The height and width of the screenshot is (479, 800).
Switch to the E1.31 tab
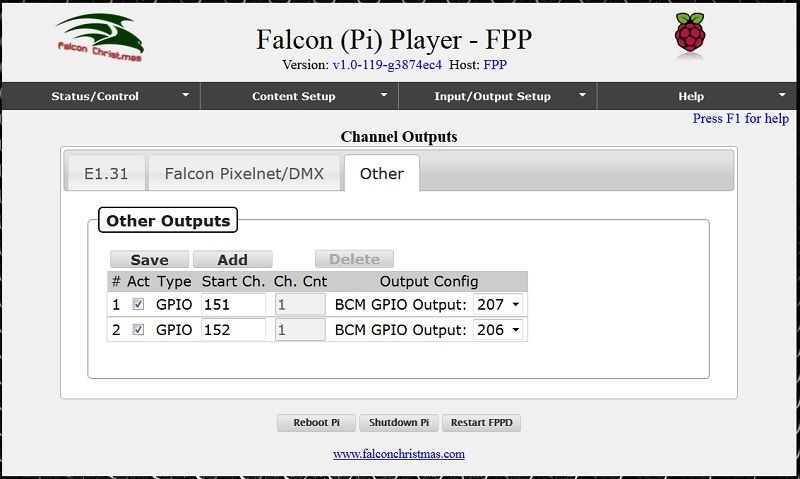[x=105, y=173]
